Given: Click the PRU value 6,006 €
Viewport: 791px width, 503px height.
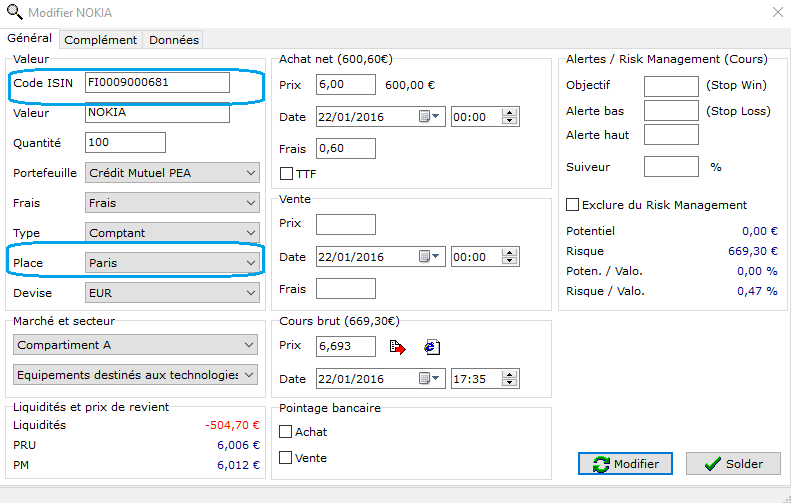Looking at the screenshot, I should (x=239, y=445).
